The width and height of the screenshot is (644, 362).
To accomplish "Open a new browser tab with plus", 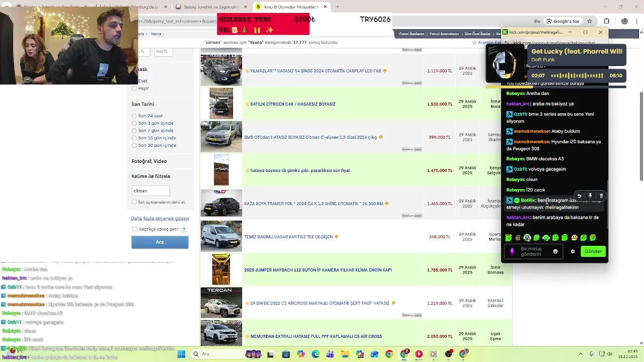I will (337, 7).
